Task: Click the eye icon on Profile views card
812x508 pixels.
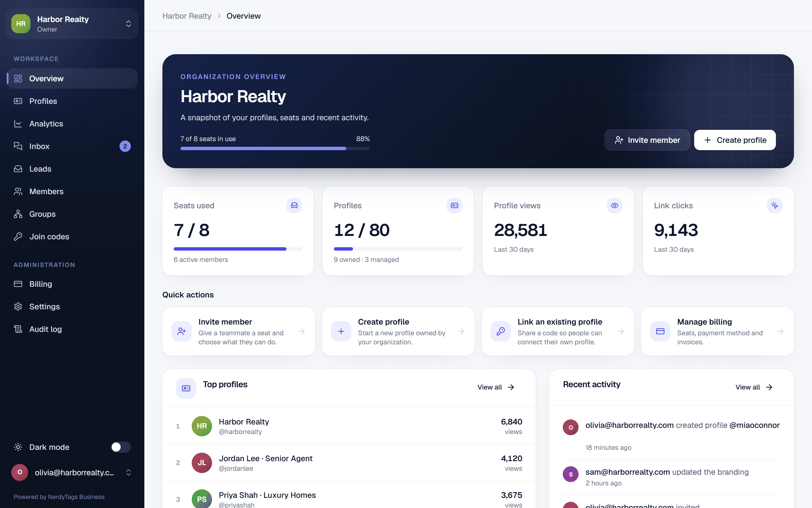Action: coord(614,205)
